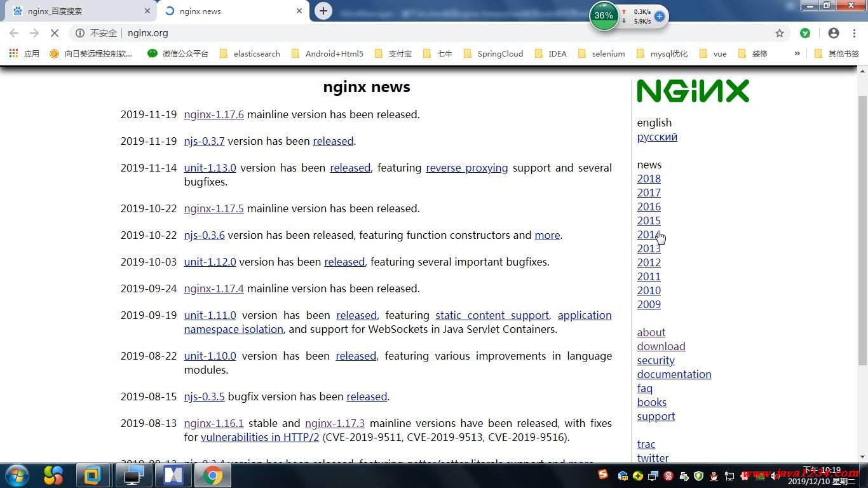Click the scrollbar down arrow
This screenshot has height=488, width=868.
point(862,456)
